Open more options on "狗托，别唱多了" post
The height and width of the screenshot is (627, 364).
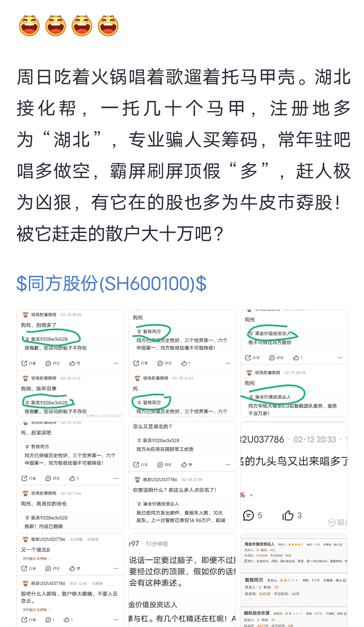pyautogui.click(x=116, y=363)
